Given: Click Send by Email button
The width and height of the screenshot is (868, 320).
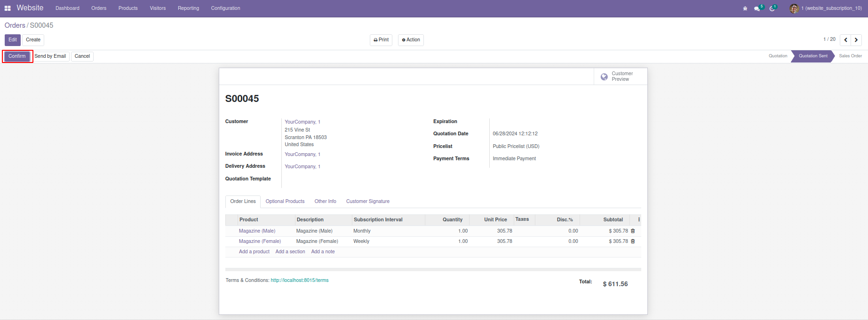Looking at the screenshot, I should pos(50,56).
